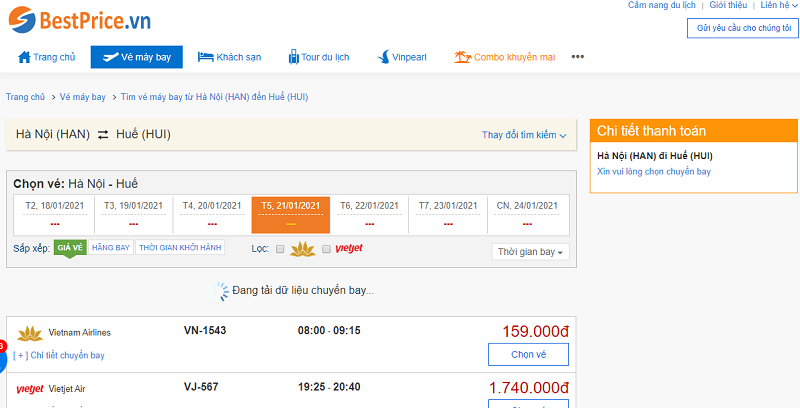This screenshot has height=408, width=800.
Task: Open the Khách sạn menu item
Action: coord(229,57)
